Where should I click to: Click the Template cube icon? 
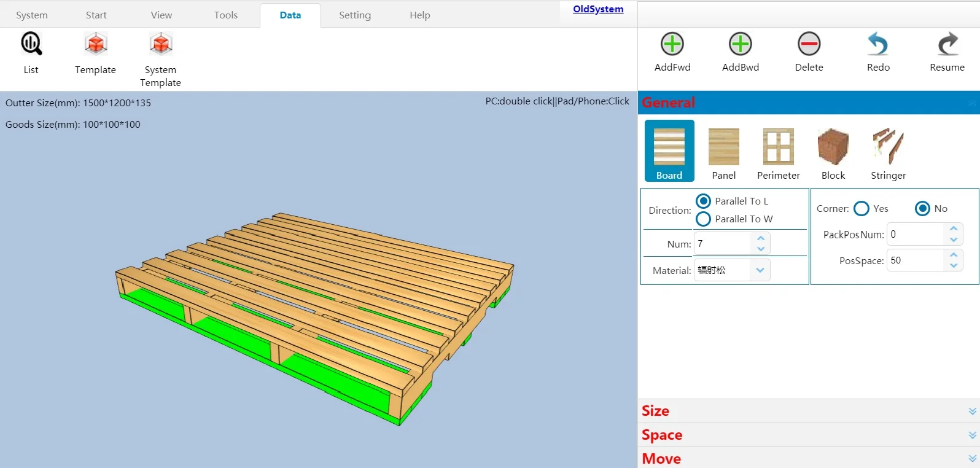tap(95, 45)
